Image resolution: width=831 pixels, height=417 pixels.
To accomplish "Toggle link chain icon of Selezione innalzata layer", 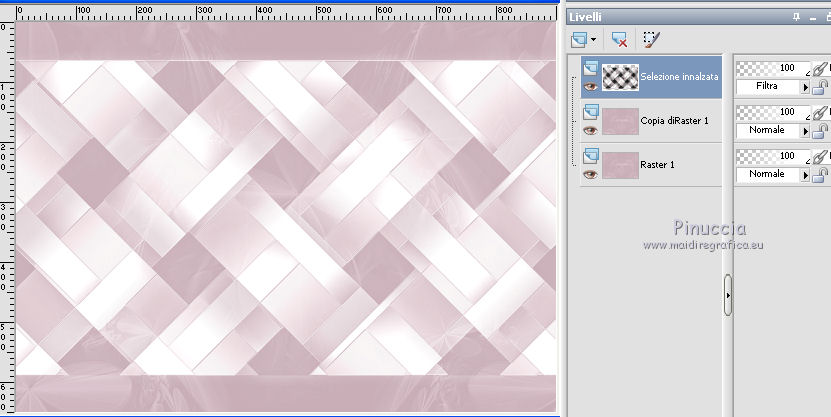I will (820, 68).
